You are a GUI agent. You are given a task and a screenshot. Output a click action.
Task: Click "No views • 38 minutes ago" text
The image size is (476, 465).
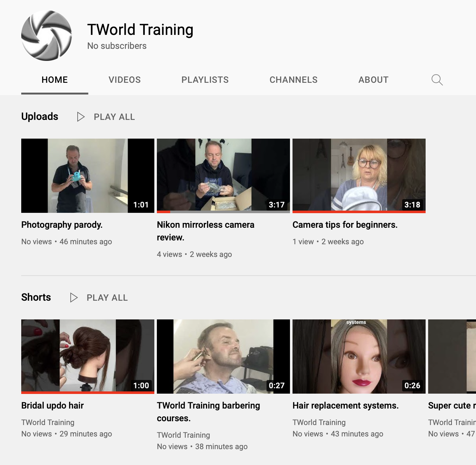(x=202, y=447)
